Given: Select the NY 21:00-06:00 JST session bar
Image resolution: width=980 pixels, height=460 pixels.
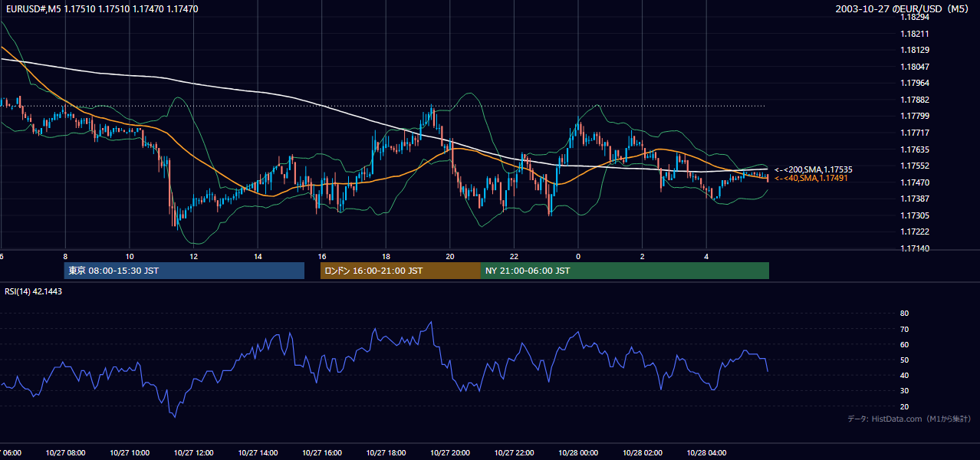Looking at the screenshot, I should 625,271.
